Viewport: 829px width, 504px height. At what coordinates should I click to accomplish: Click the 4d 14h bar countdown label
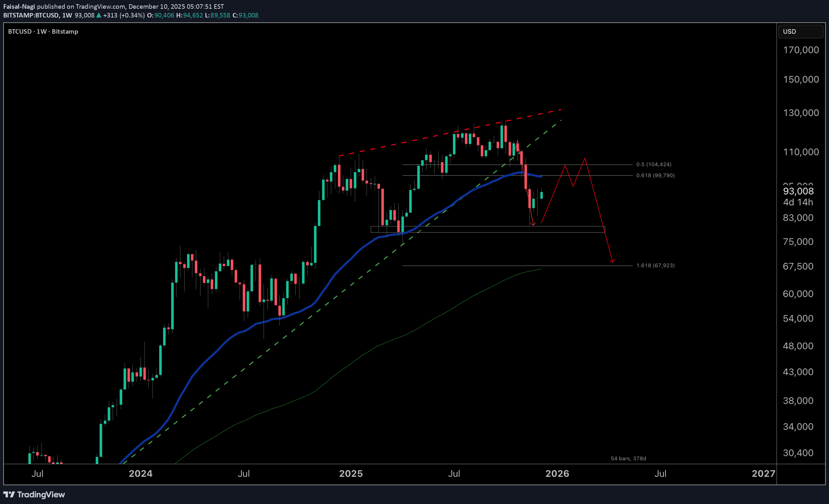point(798,202)
